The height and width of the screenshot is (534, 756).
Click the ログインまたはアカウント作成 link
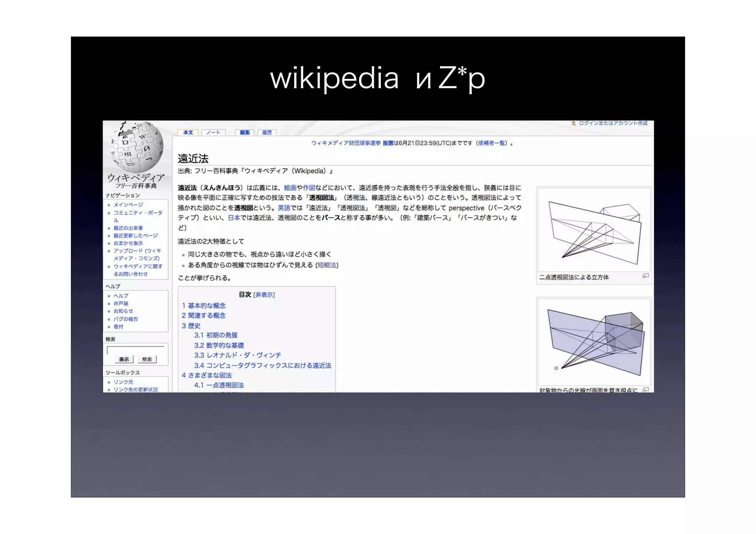(613, 123)
